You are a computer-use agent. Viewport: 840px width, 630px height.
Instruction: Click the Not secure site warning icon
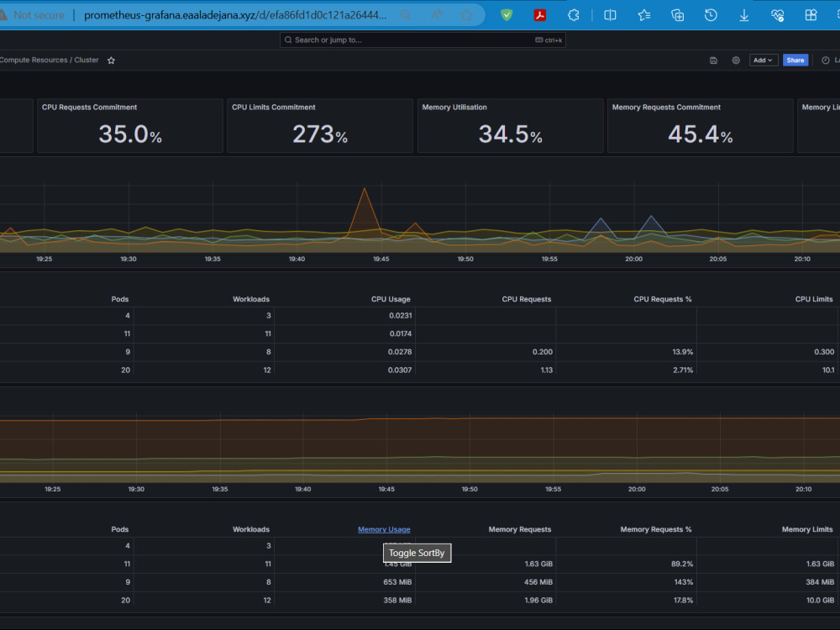3,15
